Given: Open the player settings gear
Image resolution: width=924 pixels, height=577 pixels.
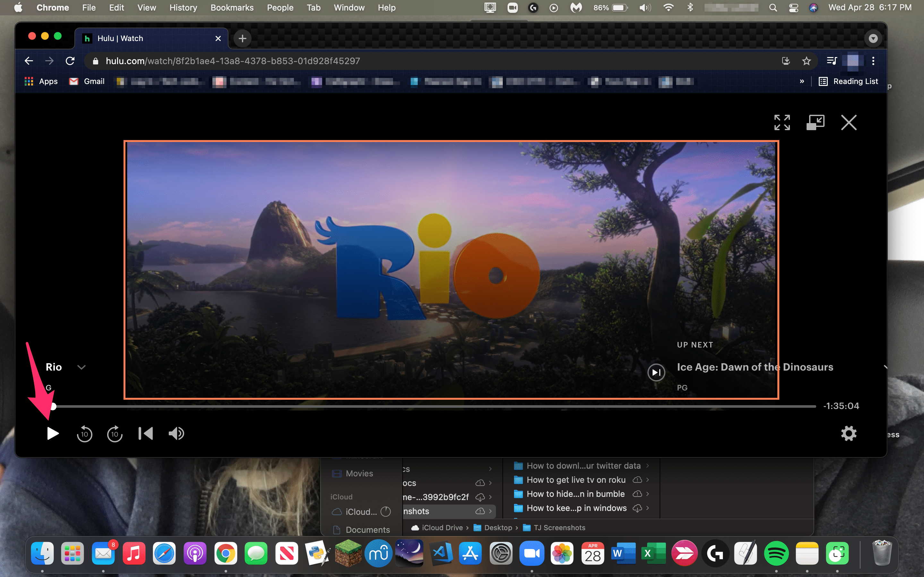Looking at the screenshot, I should click(x=848, y=433).
